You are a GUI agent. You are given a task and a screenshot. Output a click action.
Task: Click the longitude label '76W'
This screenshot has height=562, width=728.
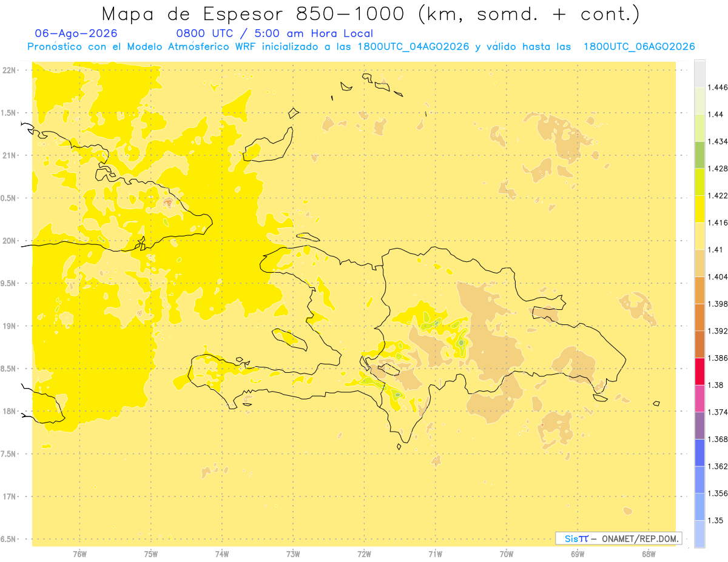[x=79, y=554]
